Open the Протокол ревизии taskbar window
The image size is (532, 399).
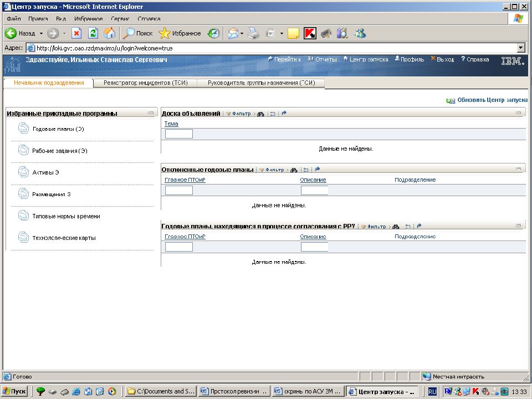click(x=235, y=391)
